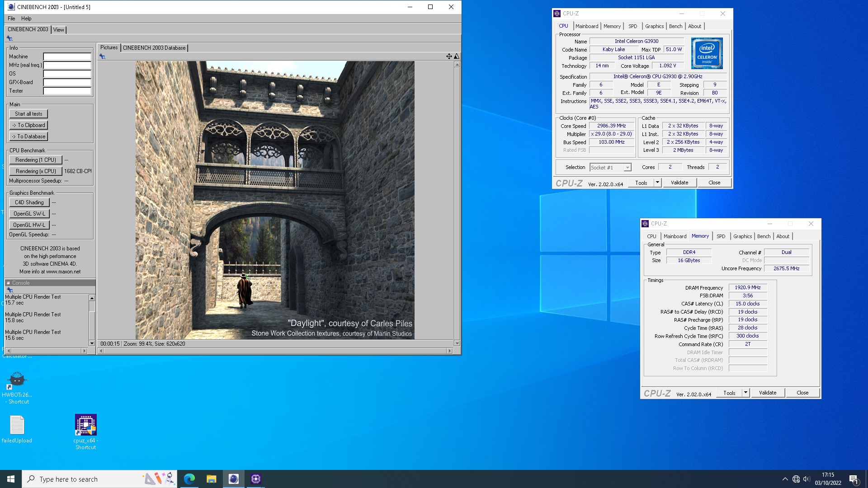
Task: Switch to CPU-Z in the taskbar
Action: tap(256, 479)
